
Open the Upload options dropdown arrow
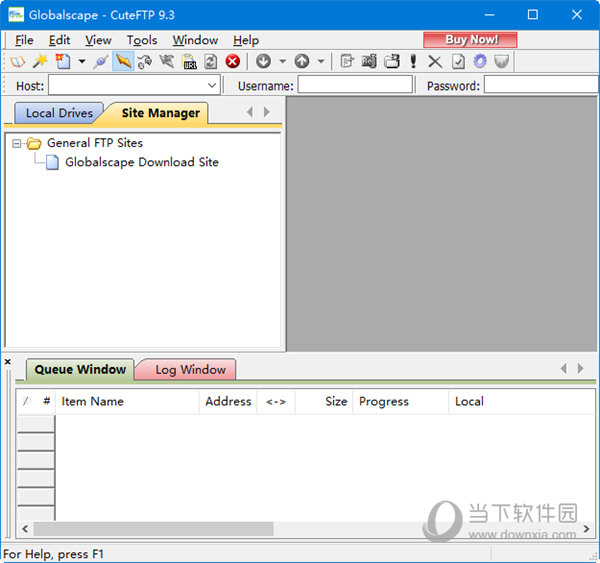pos(321,61)
